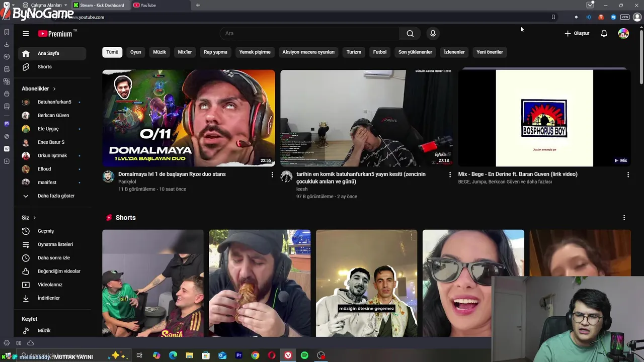Viewport: 644px width, 362px height.
Task: Click the Shazam extension icon
Action: [613, 17]
